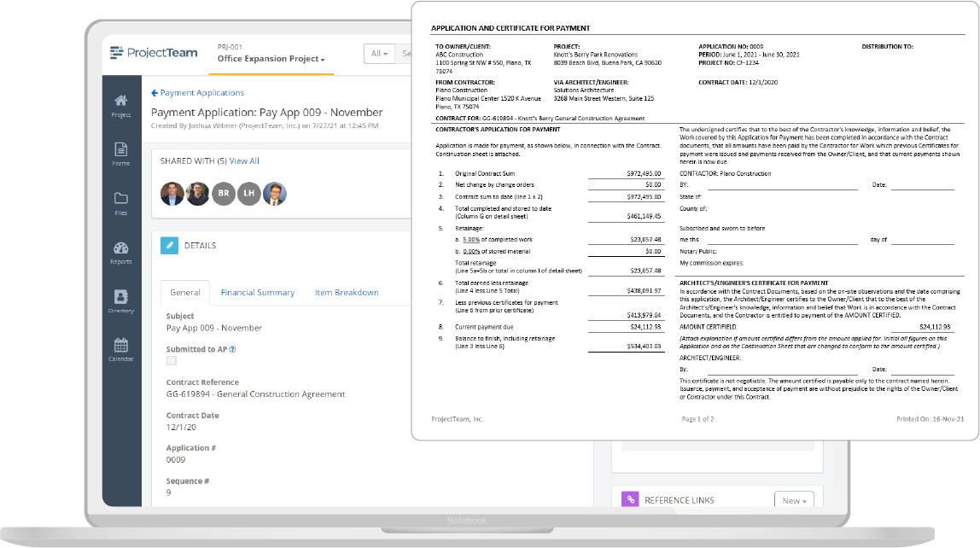980x548 pixels.
Task: Navigate to Reports using the dashboard icon
Action: pyautogui.click(x=120, y=249)
